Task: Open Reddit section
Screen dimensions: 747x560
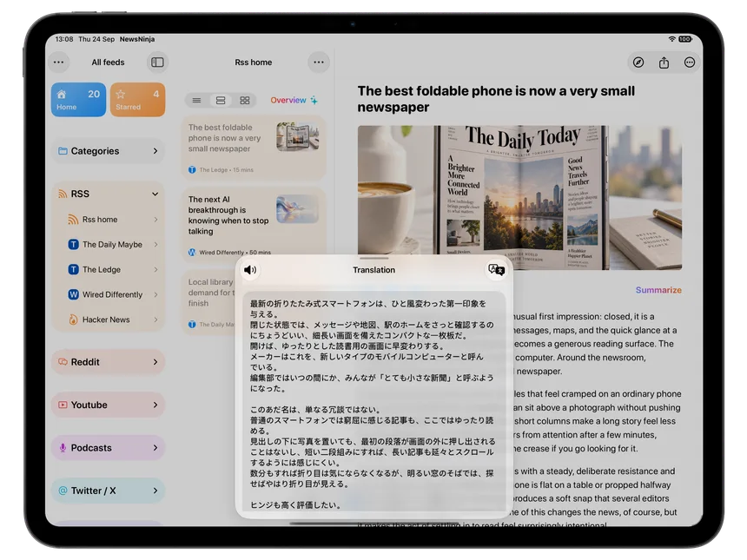Action: 109,362
